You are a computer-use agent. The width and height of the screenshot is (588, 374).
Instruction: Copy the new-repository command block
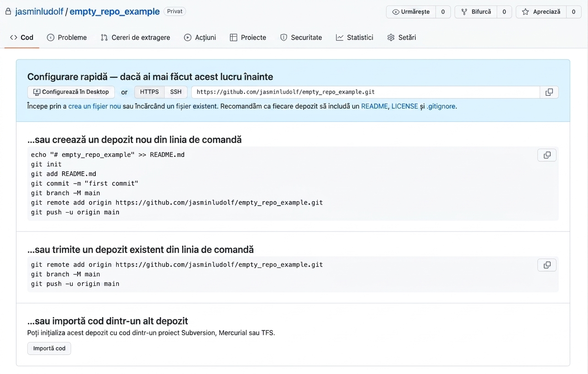547,155
